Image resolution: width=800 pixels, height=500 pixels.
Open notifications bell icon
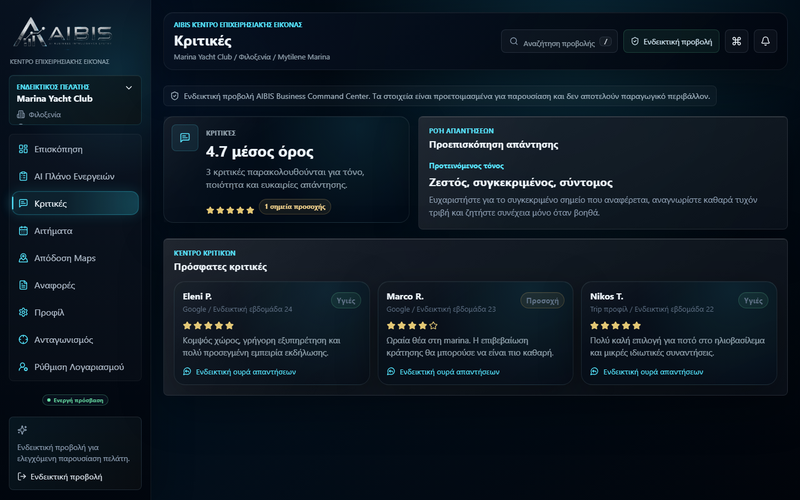coord(765,41)
